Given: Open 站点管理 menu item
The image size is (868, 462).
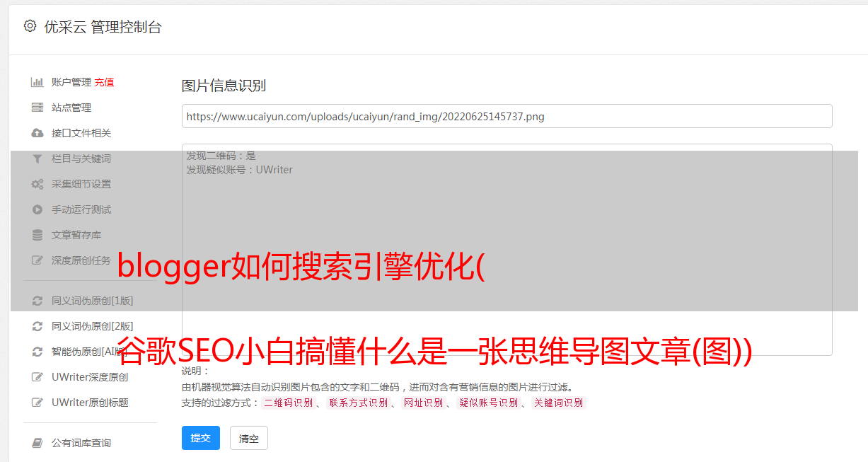Looking at the screenshot, I should point(71,108).
